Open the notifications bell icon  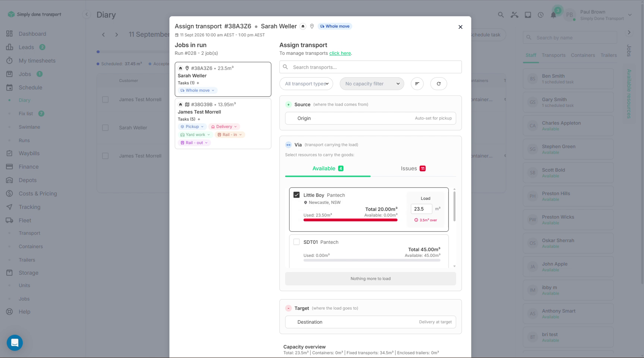tap(553, 15)
